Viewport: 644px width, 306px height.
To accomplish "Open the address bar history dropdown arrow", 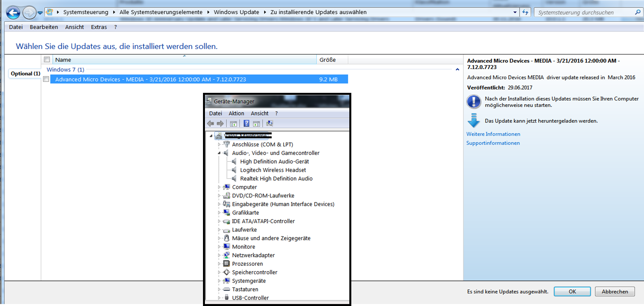I will tap(515, 12).
